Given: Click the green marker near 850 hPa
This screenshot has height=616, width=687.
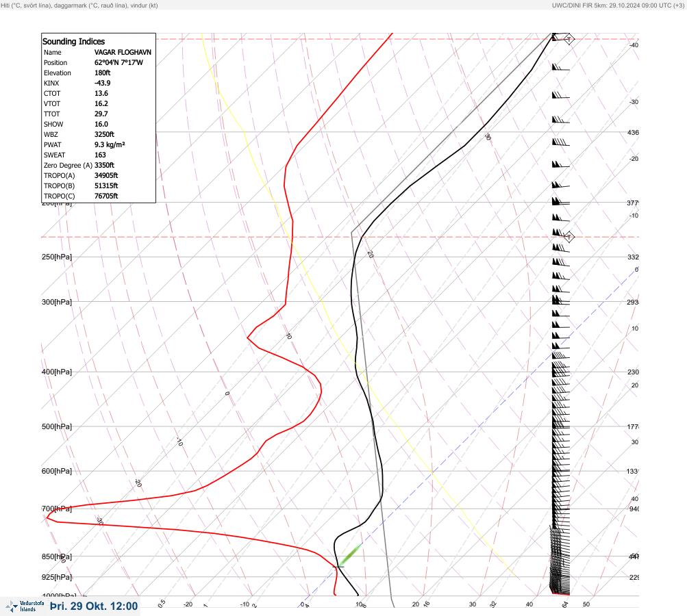Looking at the screenshot, I should pyautogui.click(x=350, y=555).
